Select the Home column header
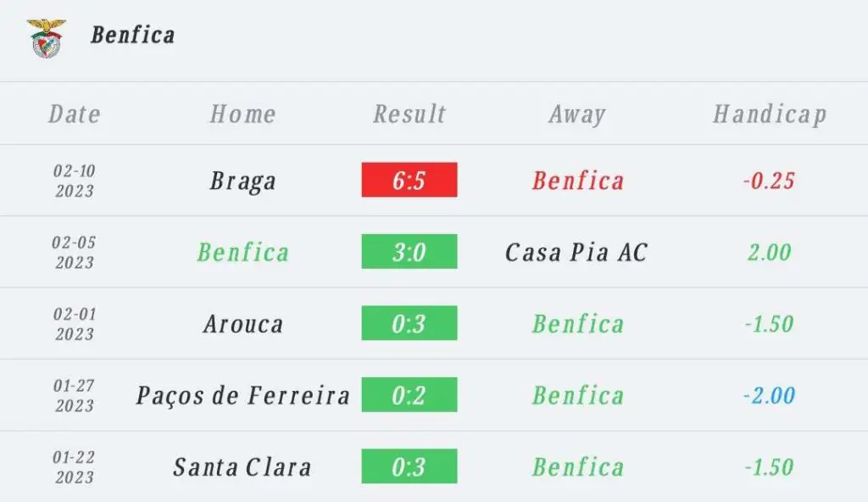 tap(242, 114)
